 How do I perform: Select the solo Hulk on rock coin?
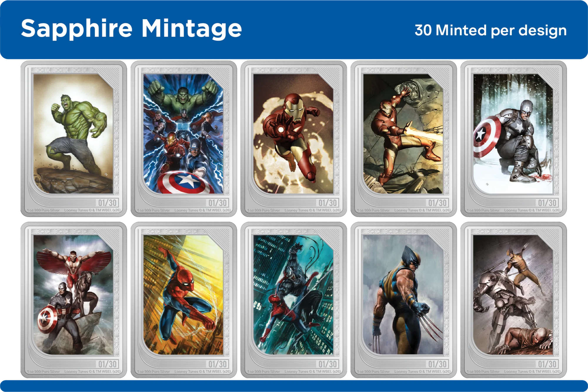tap(73, 139)
